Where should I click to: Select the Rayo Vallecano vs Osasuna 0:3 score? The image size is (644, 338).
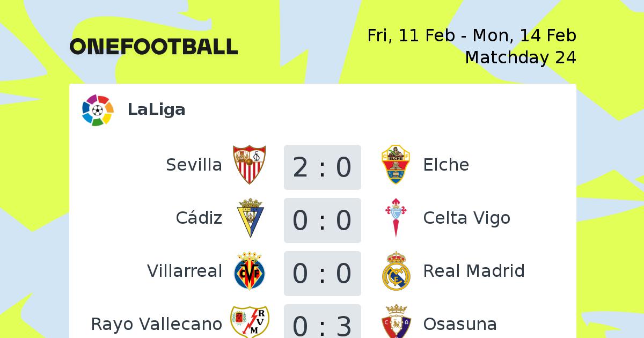pyautogui.click(x=322, y=321)
